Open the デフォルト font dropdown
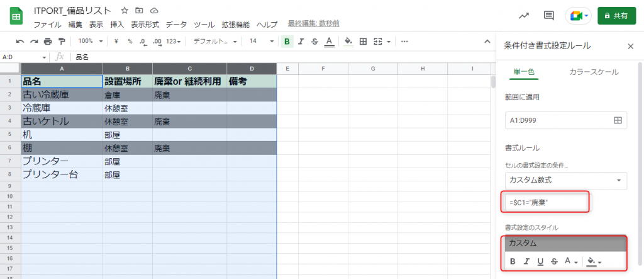The image size is (644, 279). click(x=215, y=42)
